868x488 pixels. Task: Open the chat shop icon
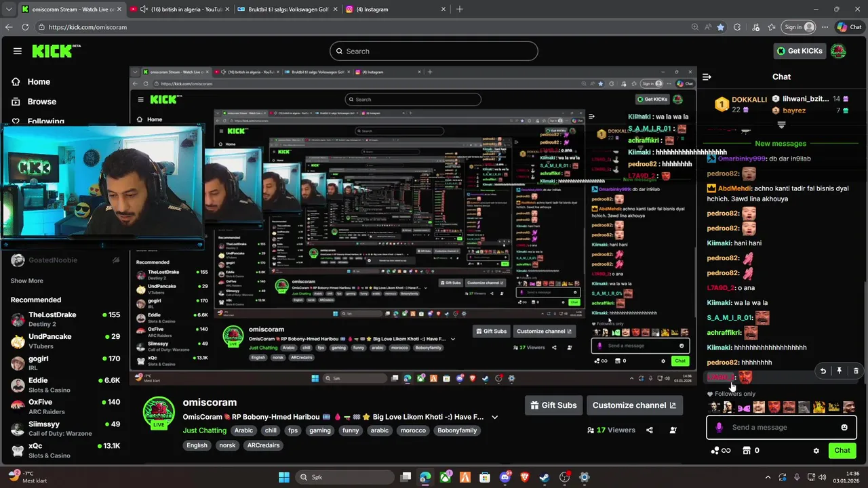(x=747, y=450)
